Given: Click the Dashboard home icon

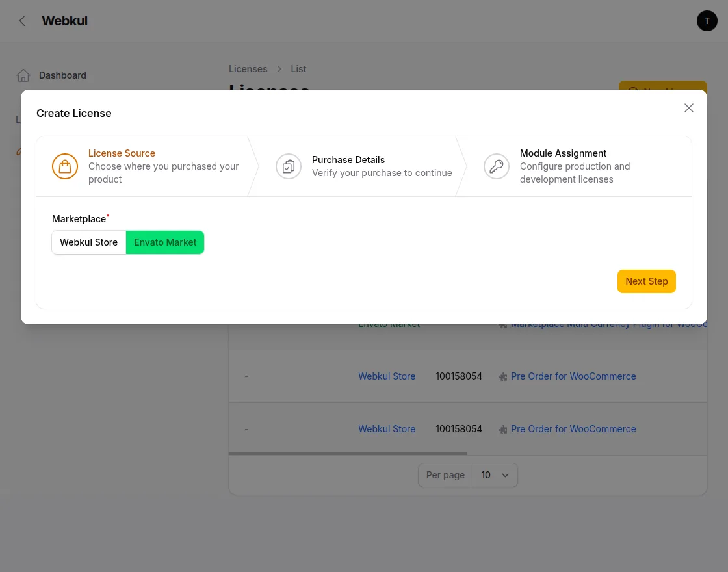Looking at the screenshot, I should tap(23, 75).
